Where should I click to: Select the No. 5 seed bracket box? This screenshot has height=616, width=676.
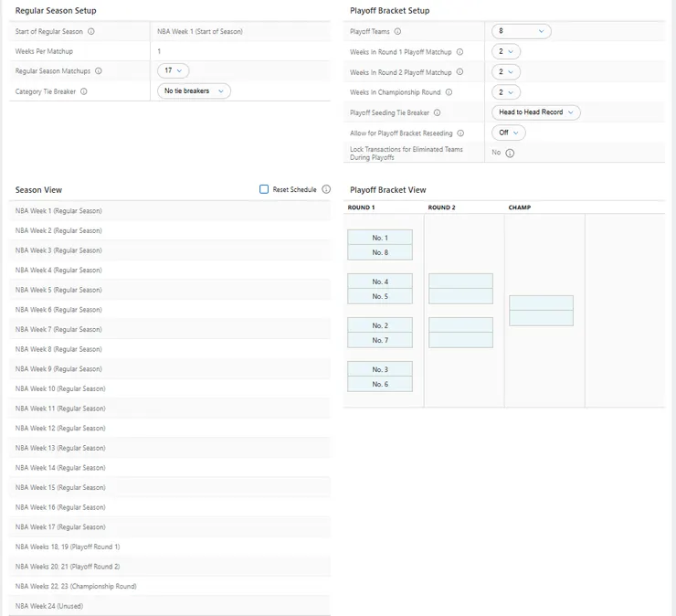click(380, 296)
